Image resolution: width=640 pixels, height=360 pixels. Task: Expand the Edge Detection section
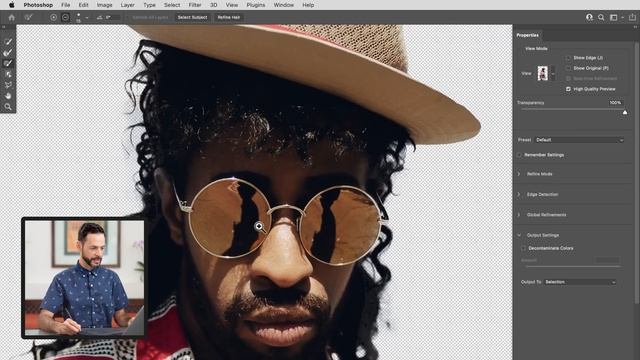click(520, 194)
